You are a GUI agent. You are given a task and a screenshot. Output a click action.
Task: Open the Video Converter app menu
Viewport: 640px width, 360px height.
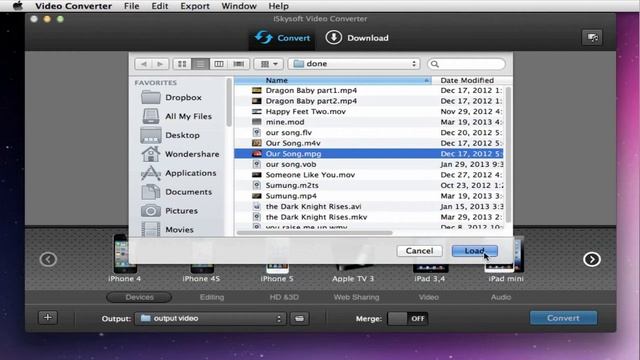[73, 6]
